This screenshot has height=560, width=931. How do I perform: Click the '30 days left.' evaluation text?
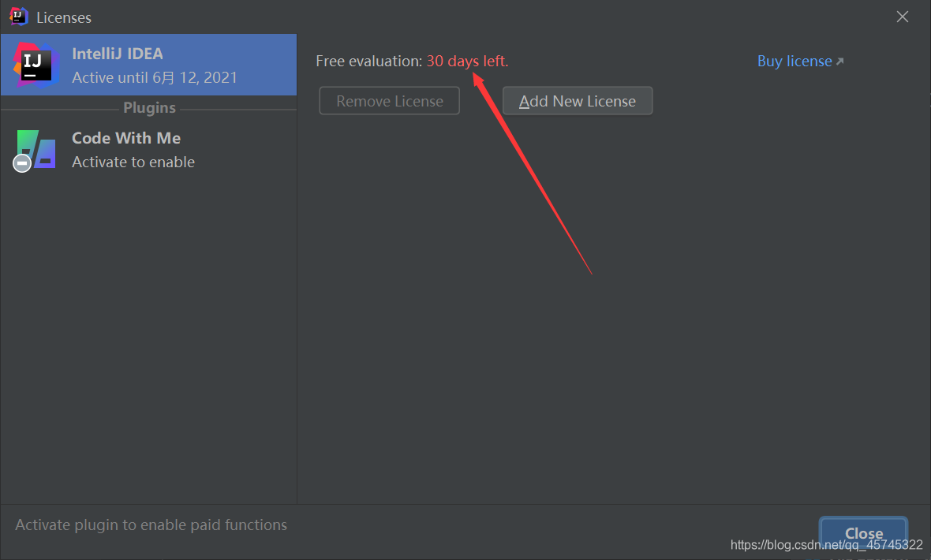467,62
